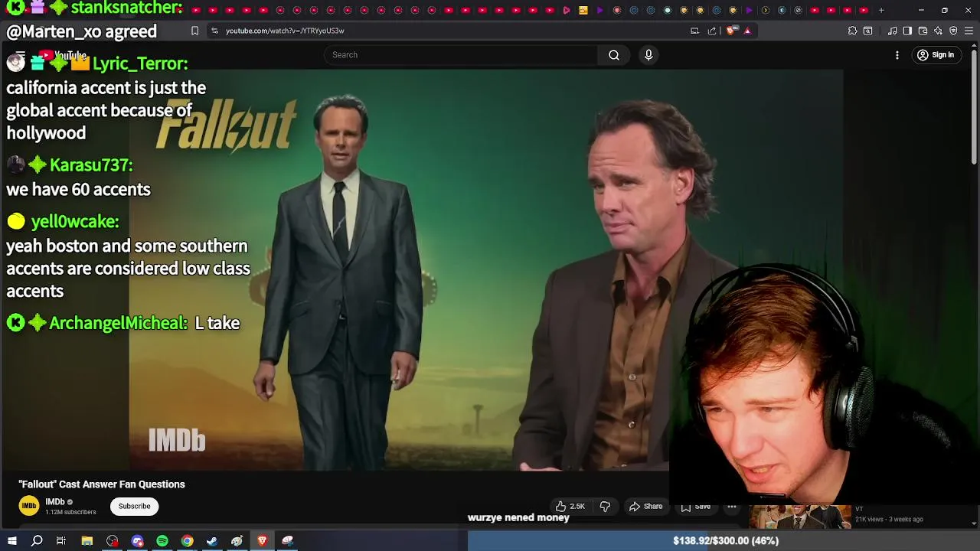Open Google Chrome from the taskbar
This screenshot has width=980, height=551.
(187, 541)
